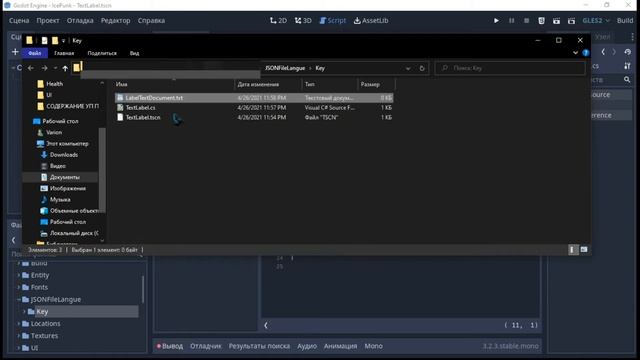
Task: Open Видео in Explorer sidebar
Action: point(58,166)
